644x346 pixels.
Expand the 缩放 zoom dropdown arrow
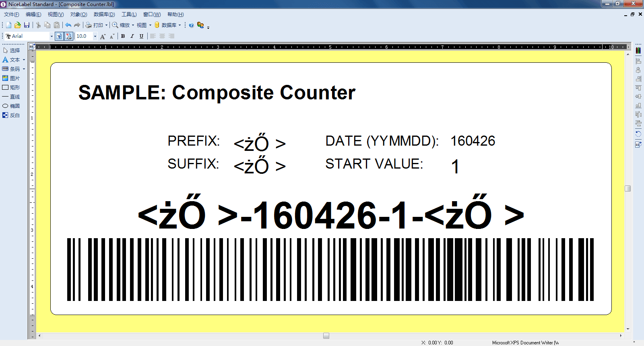[133, 25]
